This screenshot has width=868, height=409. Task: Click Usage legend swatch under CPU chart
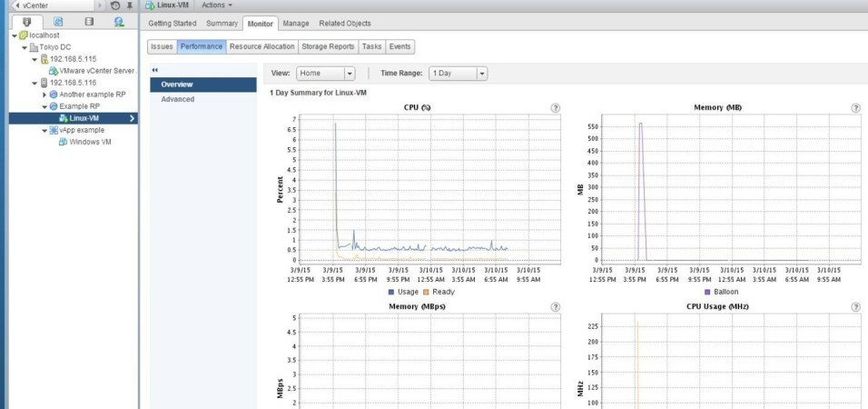[x=391, y=292]
